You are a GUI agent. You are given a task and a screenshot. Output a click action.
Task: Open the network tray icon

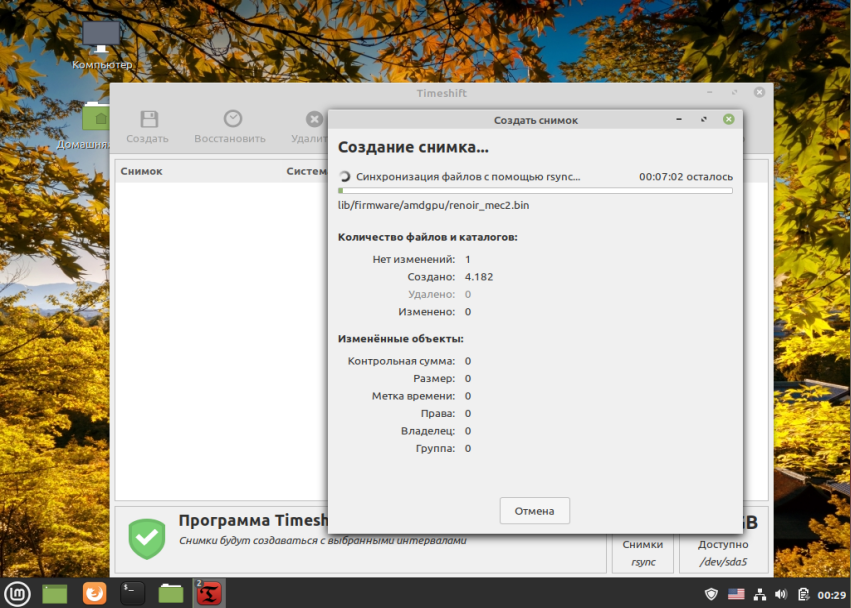[759, 595]
